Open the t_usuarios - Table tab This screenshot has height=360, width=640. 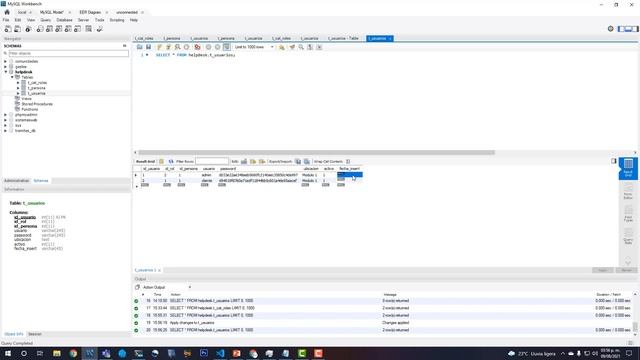point(343,38)
